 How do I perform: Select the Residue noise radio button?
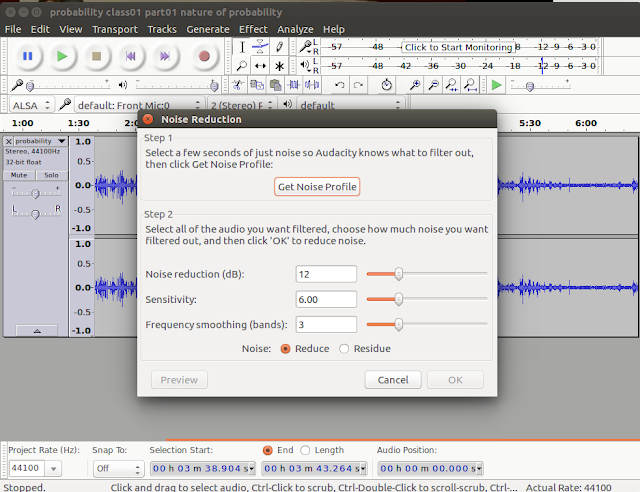click(x=344, y=349)
